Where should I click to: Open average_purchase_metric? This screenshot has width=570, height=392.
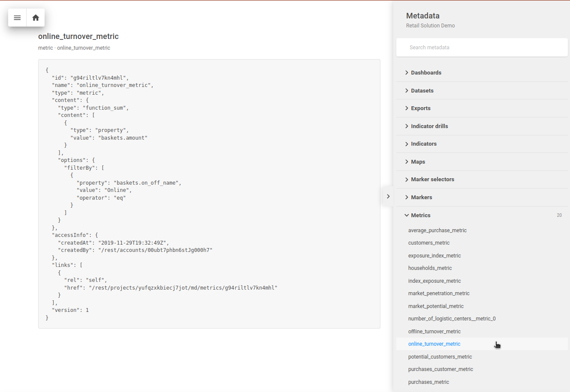[437, 230]
